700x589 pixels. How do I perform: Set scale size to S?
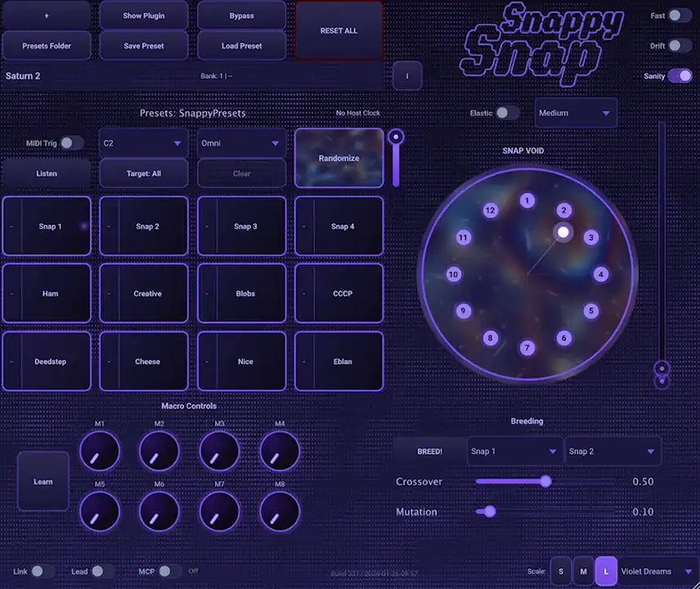(561, 572)
